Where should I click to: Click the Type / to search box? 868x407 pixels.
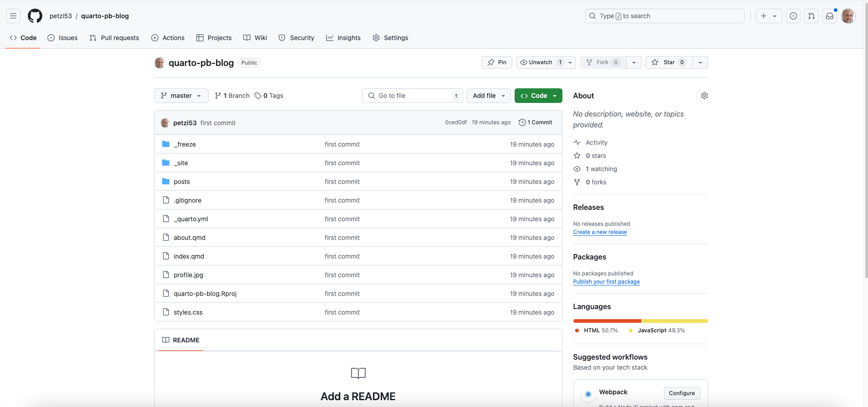(665, 16)
